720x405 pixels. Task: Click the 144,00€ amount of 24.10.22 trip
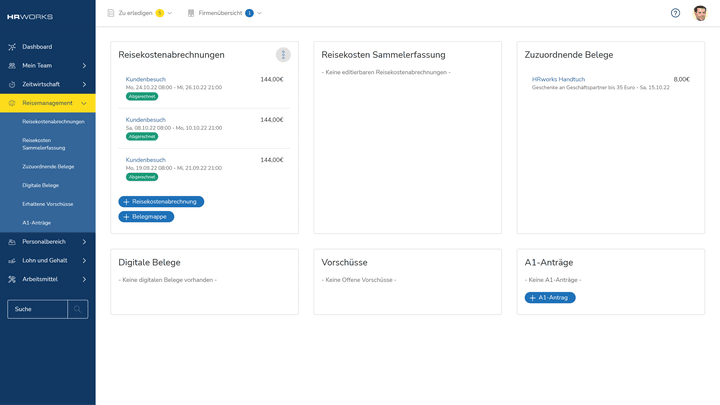(272, 79)
